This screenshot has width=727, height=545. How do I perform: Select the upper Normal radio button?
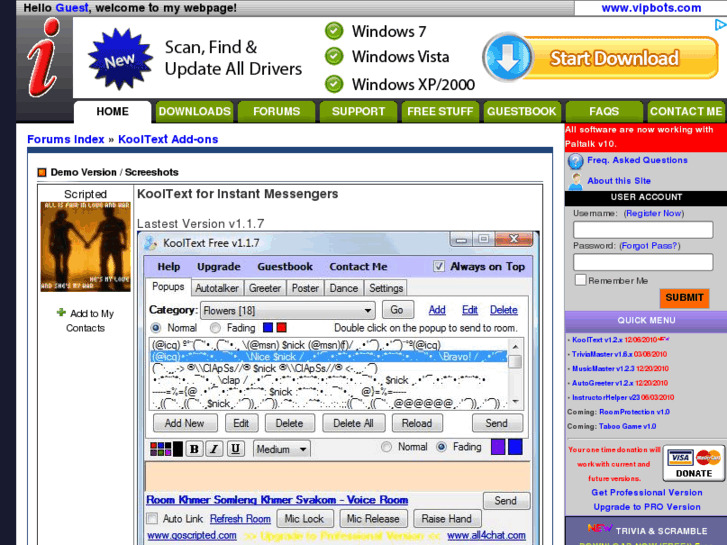[x=156, y=328]
